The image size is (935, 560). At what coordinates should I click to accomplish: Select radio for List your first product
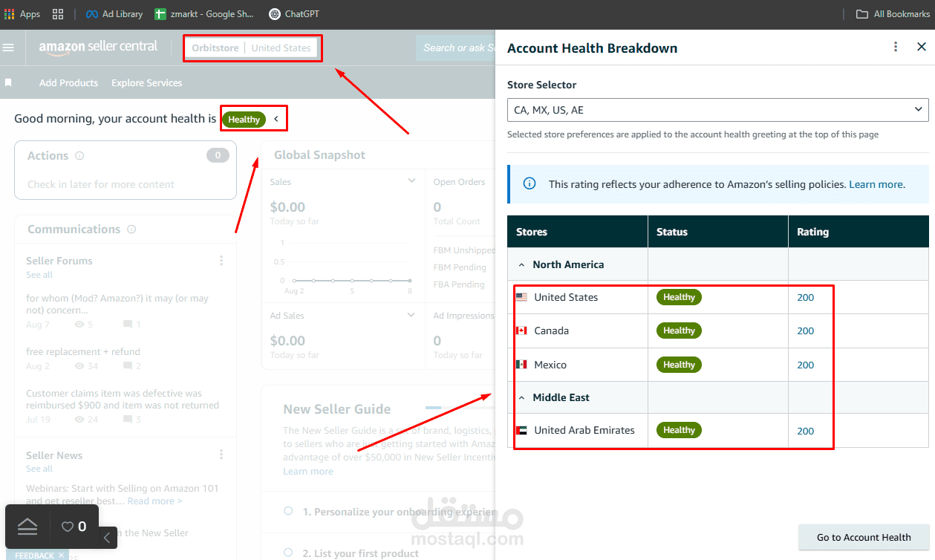coord(289,553)
